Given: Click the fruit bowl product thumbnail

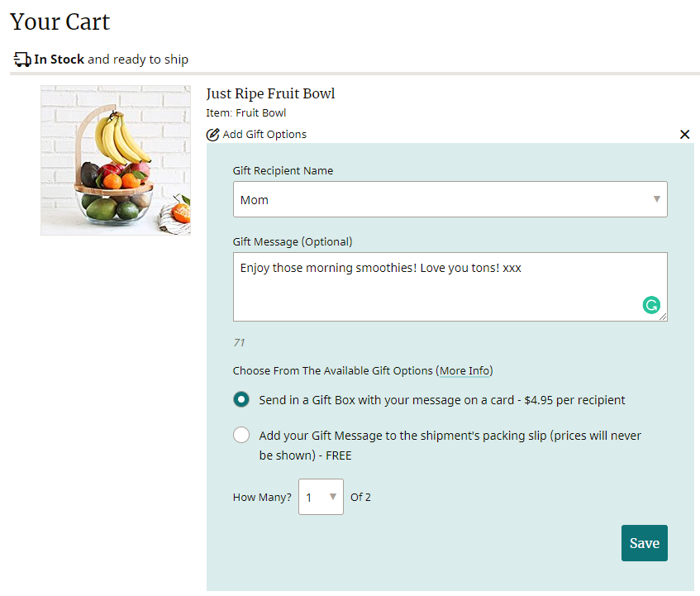Looking at the screenshot, I should pos(116,160).
